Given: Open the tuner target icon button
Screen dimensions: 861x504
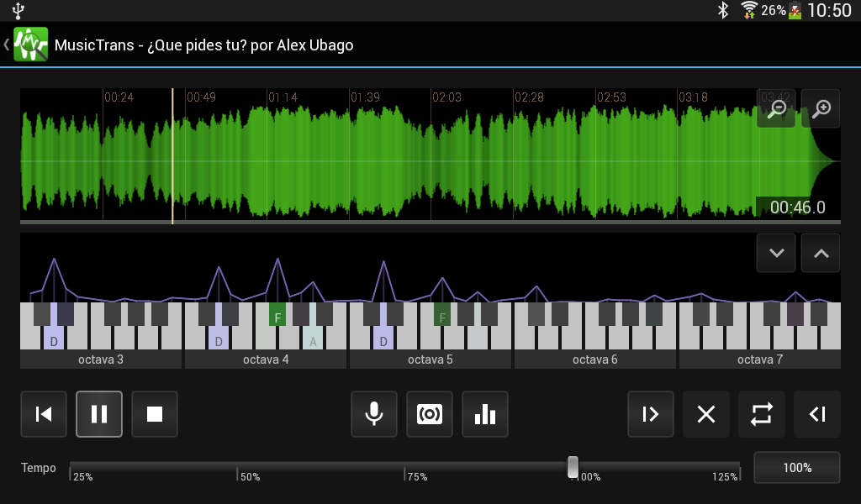Looking at the screenshot, I should click(430, 414).
